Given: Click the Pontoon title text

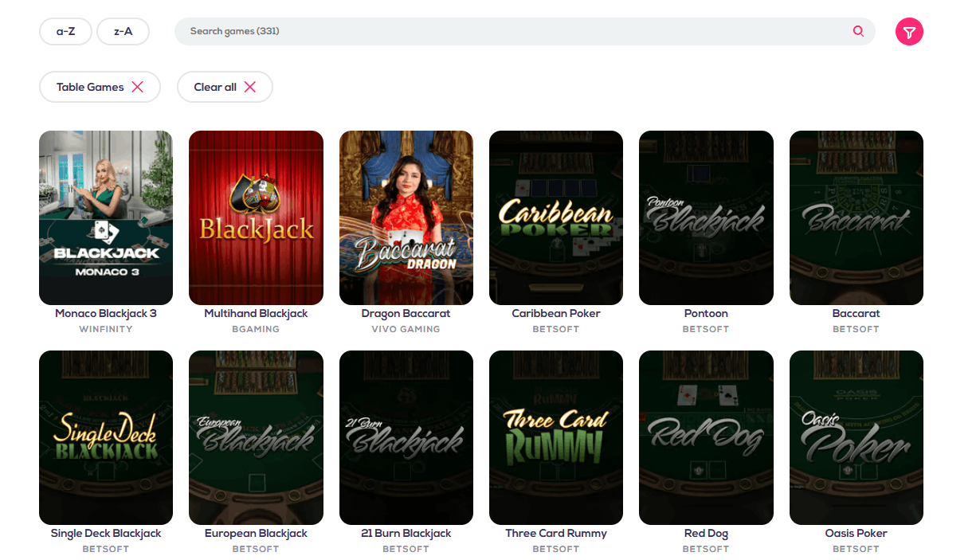Looking at the screenshot, I should click(x=706, y=313).
